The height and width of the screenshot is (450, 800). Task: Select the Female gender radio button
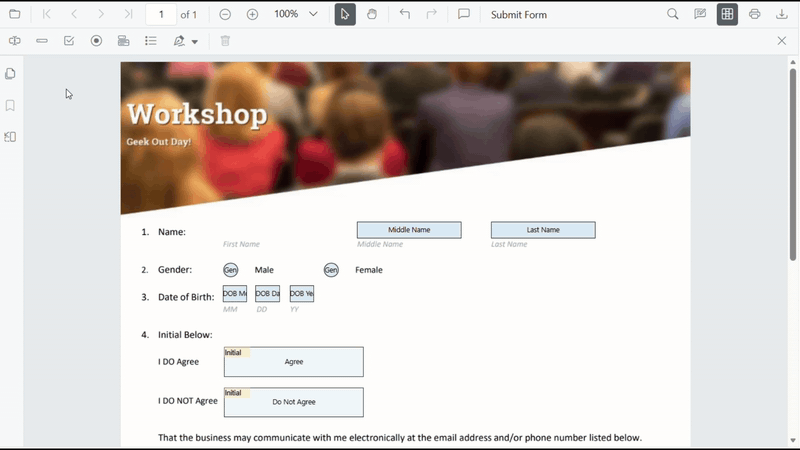pos(331,270)
